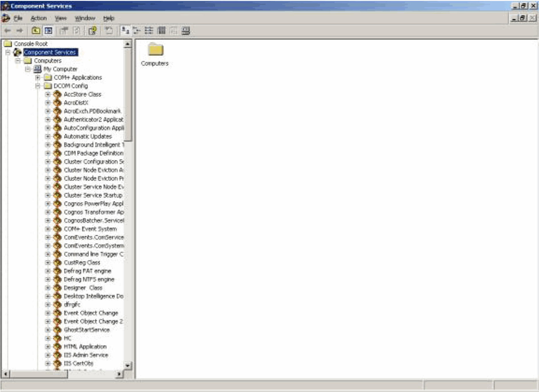
Task: Collapse the My Computer tree node
Action: 28,69
